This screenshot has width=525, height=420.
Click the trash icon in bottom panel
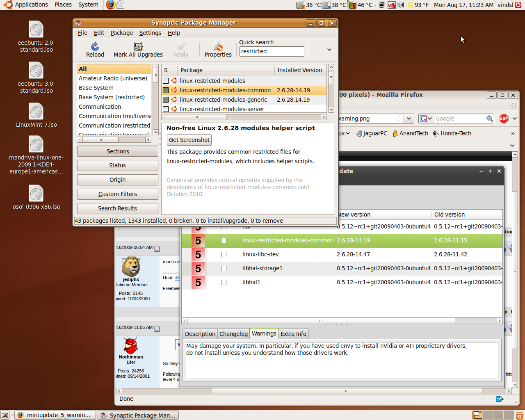coord(519,415)
